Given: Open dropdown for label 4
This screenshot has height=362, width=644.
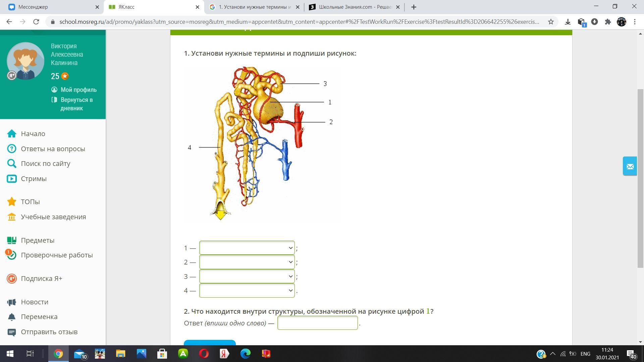Looking at the screenshot, I should [247, 291].
